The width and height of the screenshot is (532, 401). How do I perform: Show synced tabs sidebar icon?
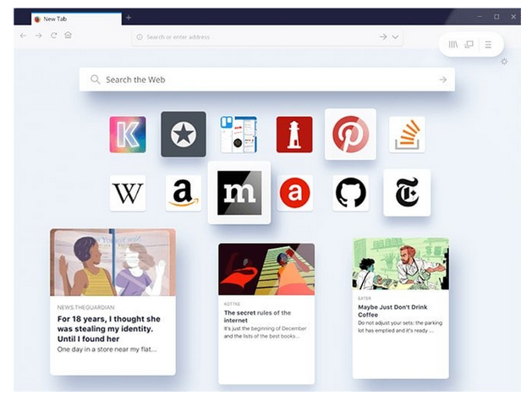click(469, 45)
